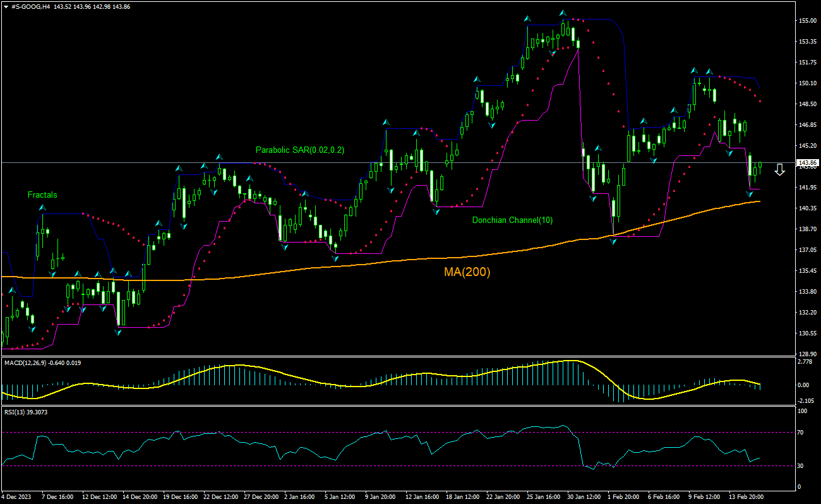Click the Fractals indicator label
This screenshot has height=504, width=821.
click(42, 195)
